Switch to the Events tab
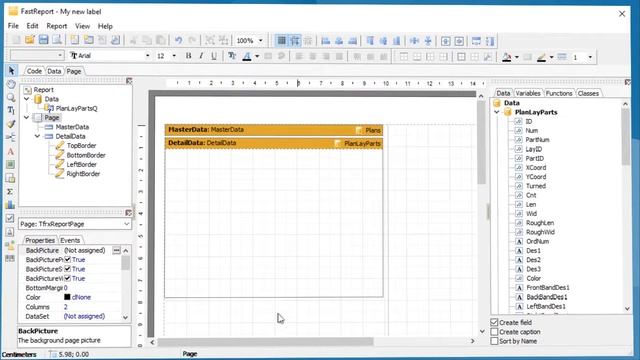This screenshot has width=640, height=360. coord(70,240)
